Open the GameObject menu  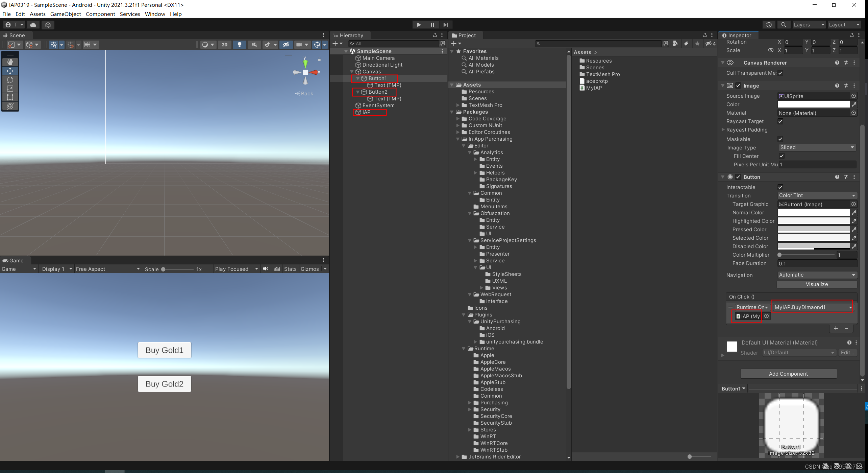[66, 14]
